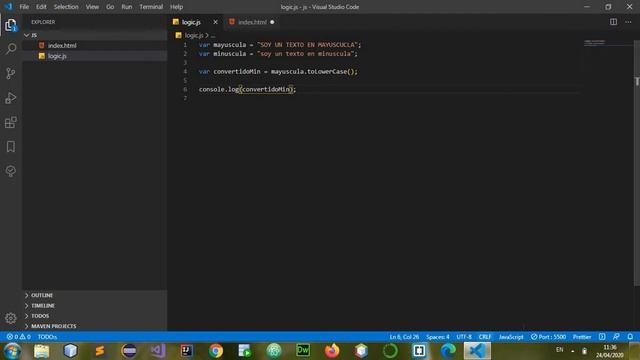
Task: Open the Source Control view
Action: pyautogui.click(x=11, y=73)
